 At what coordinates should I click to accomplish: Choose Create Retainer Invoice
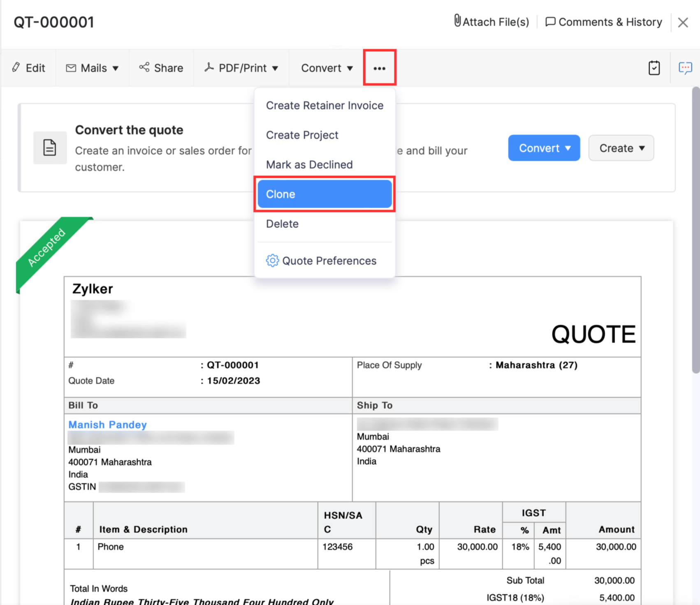tap(325, 106)
